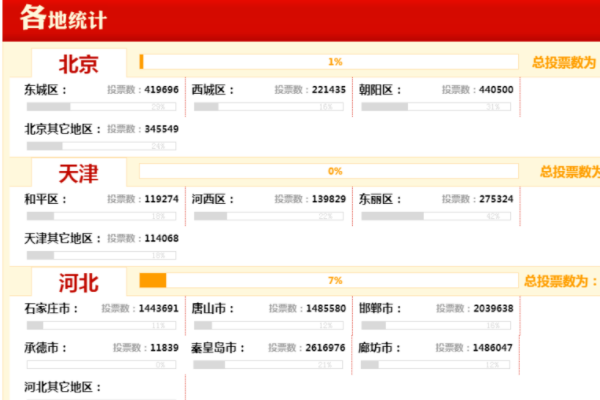The width and height of the screenshot is (600, 400).
Task: Open 天津其它地区 entry
Action: (x=58, y=239)
